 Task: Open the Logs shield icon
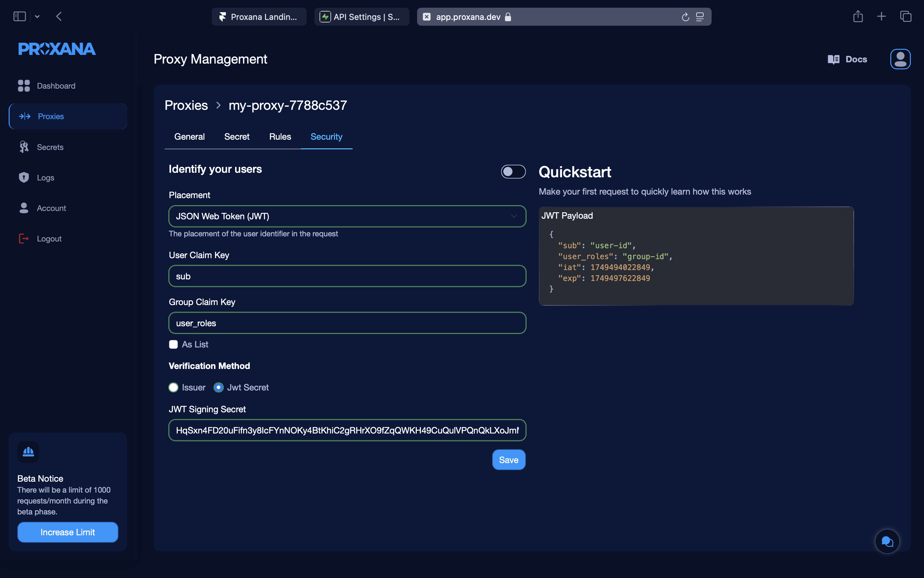[24, 177]
